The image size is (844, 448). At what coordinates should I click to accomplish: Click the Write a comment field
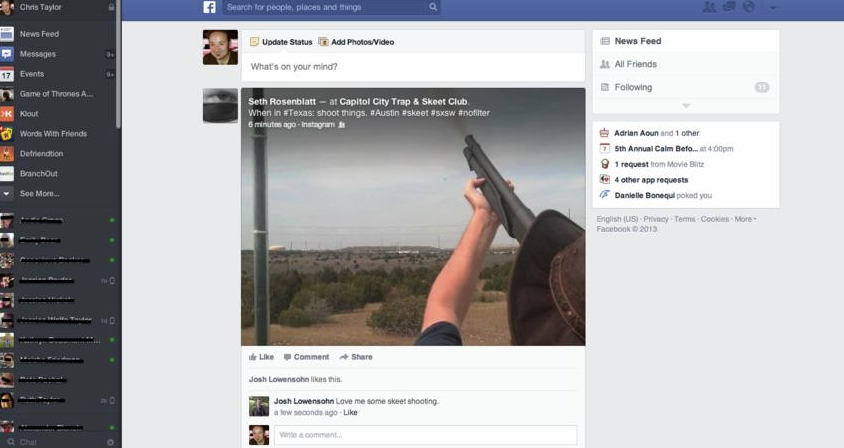click(x=425, y=435)
